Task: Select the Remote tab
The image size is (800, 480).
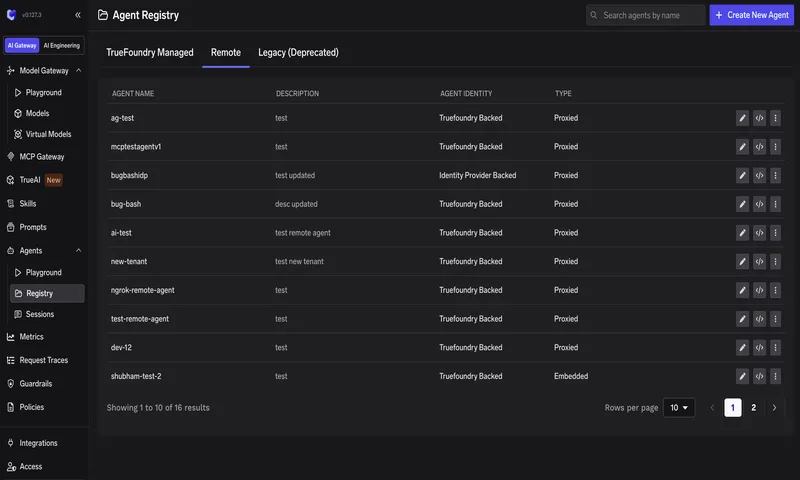Action: pyautogui.click(x=226, y=52)
